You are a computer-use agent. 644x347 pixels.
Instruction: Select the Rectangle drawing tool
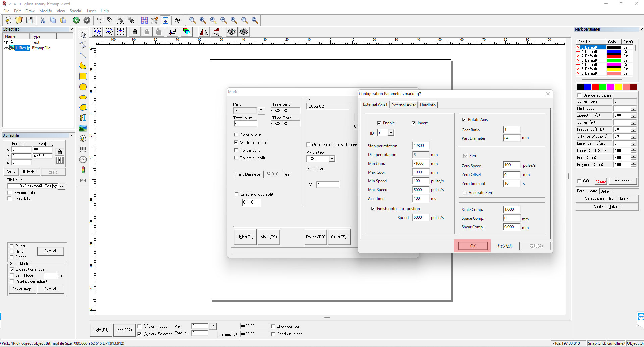click(83, 76)
